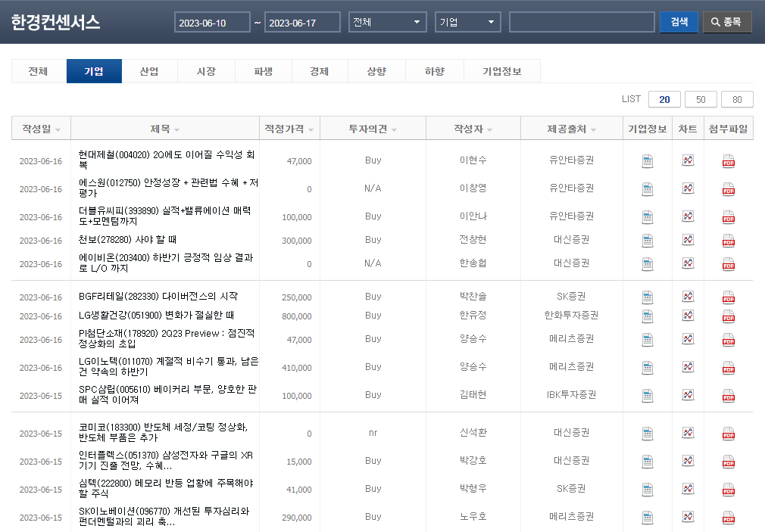Download PDF attachment for SPC삼립 report
765x532 pixels.
point(729,396)
